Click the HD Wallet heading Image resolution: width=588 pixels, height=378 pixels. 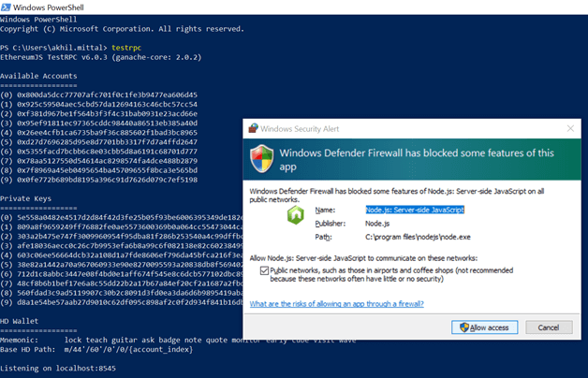click(19, 321)
